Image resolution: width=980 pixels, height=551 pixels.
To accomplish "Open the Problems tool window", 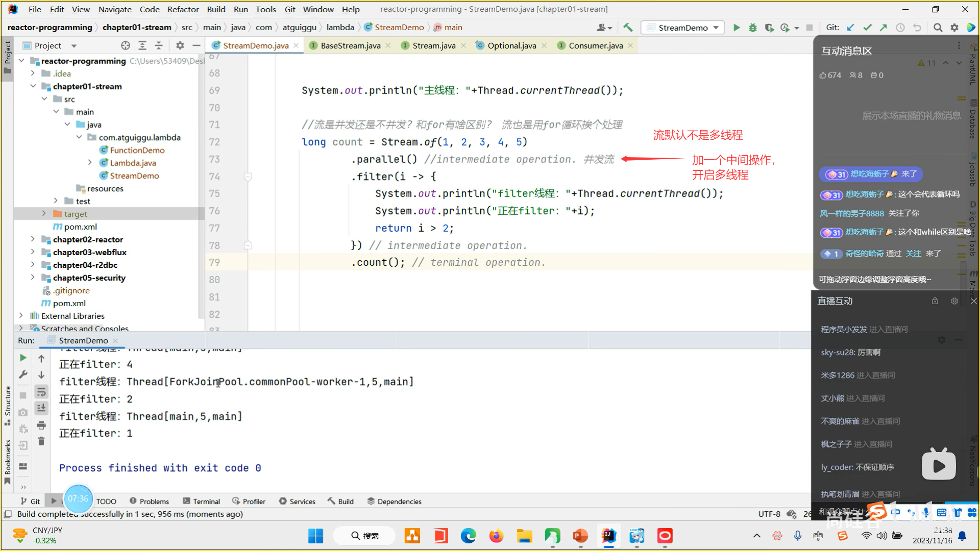I will click(149, 502).
